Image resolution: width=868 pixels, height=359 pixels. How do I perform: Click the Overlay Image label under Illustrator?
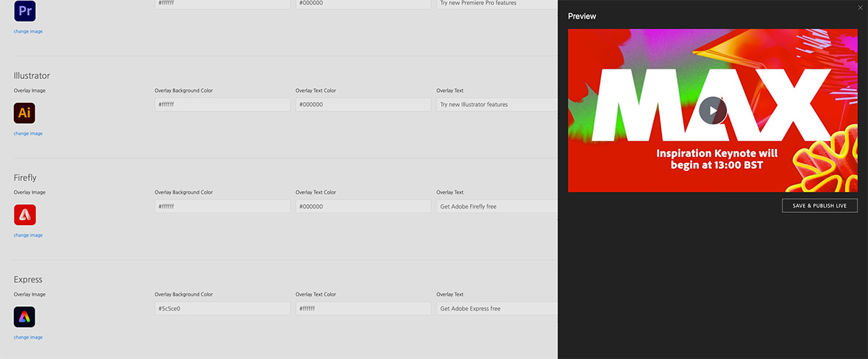click(30, 90)
